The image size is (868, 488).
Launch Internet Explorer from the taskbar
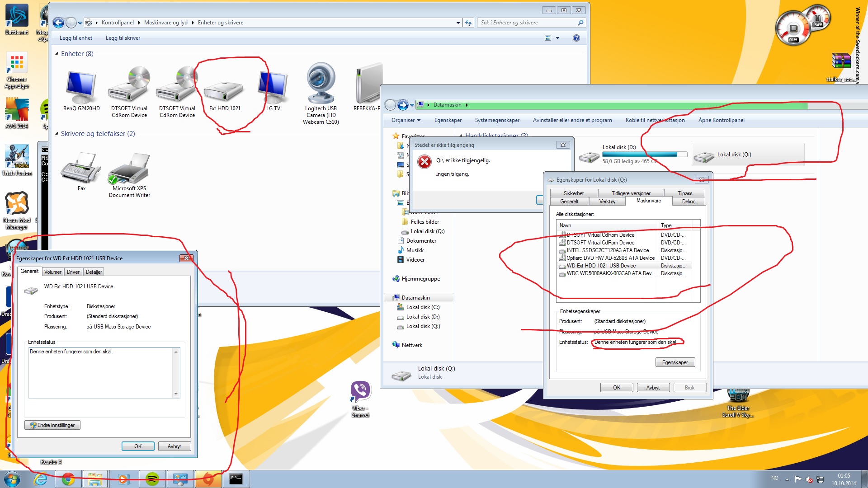(x=41, y=479)
